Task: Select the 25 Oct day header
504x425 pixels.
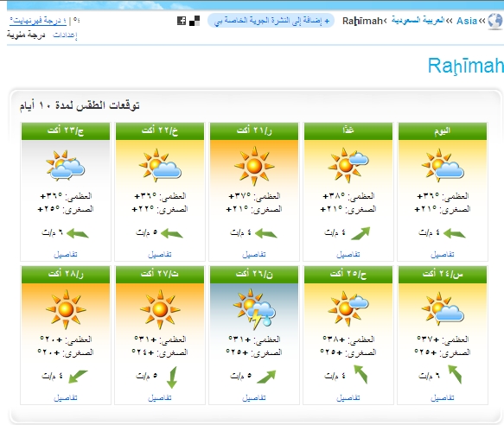Action: [348, 274]
